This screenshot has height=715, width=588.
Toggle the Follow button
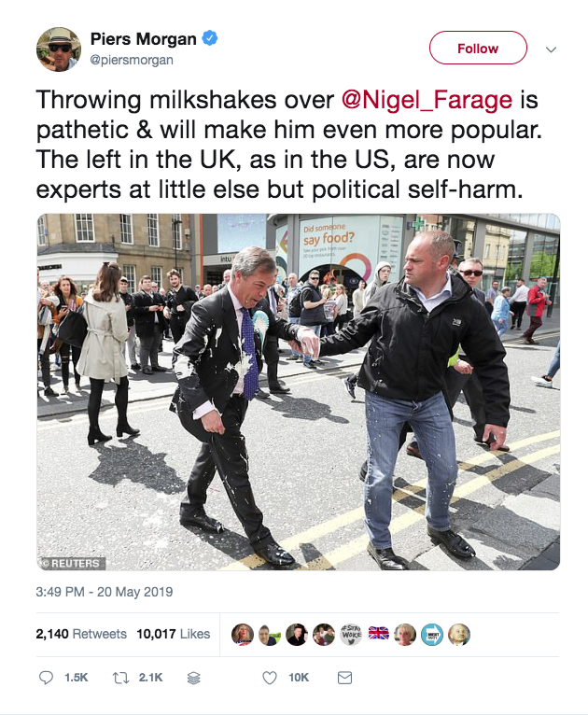(x=478, y=48)
